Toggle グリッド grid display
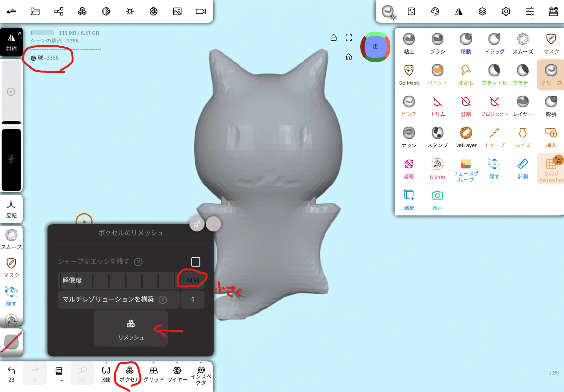The width and height of the screenshot is (564, 392). point(153,373)
